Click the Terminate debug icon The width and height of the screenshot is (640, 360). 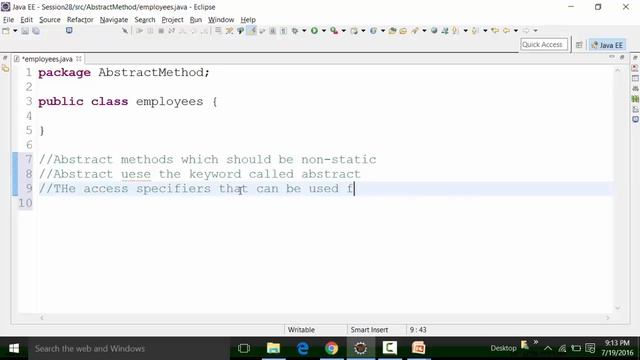click(x=161, y=31)
